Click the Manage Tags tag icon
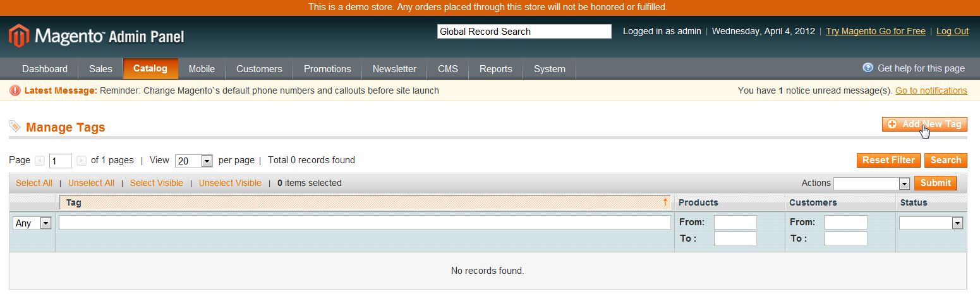Image resolution: width=980 pixels, height=303 pixels. (15, 127)
